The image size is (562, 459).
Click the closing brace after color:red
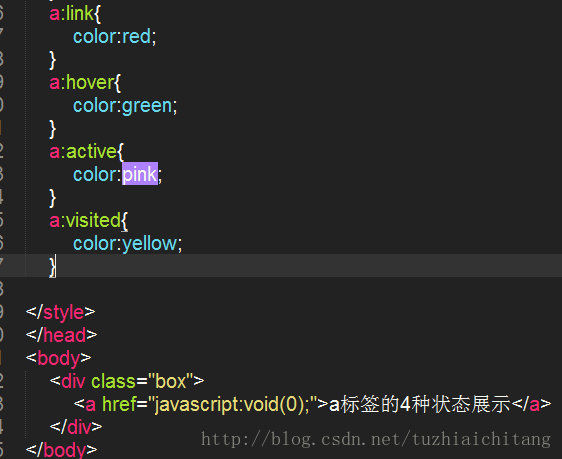coord(53,60)
